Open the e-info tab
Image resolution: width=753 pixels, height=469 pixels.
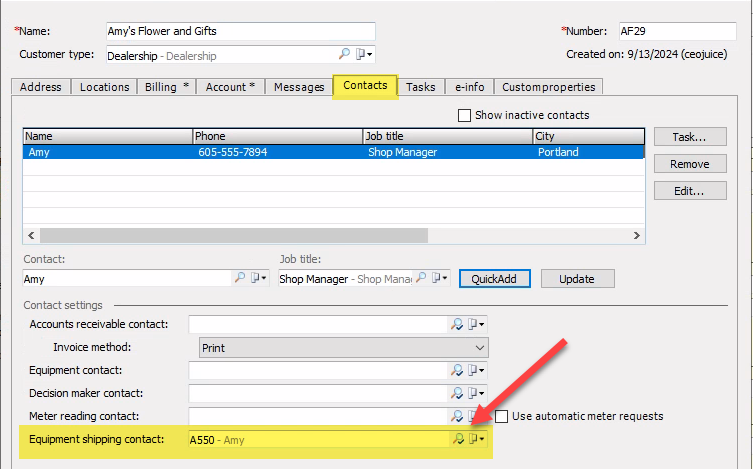pyautogui.click(x=470, y=87)
